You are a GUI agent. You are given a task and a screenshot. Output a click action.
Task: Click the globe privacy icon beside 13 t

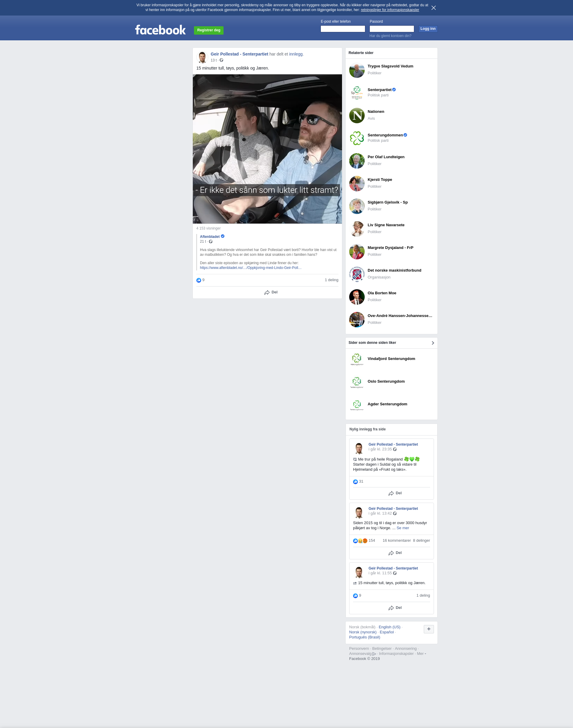tap(221, 60)
